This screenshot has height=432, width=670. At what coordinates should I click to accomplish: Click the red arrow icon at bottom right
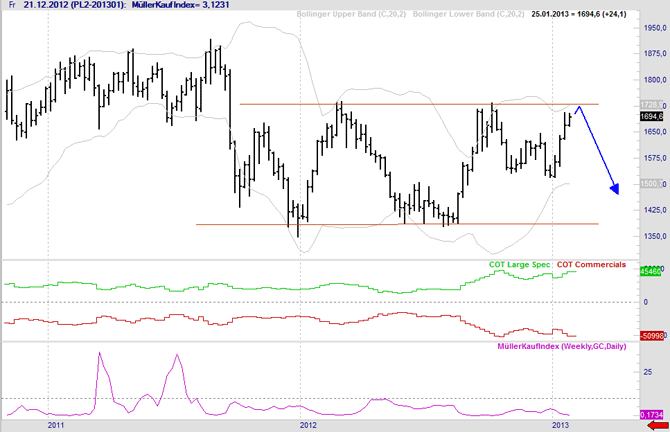coord(658,425)
